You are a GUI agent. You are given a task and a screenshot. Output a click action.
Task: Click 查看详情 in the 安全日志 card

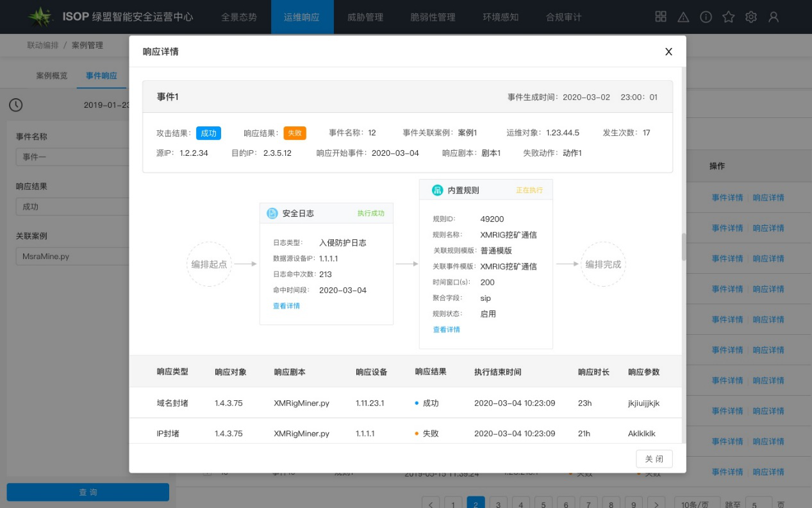coord(286,306)
